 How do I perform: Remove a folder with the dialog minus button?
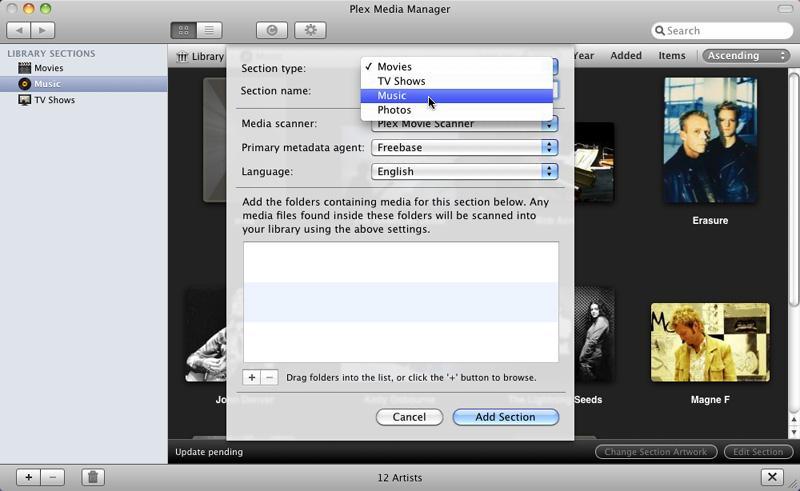pos(269,377)
